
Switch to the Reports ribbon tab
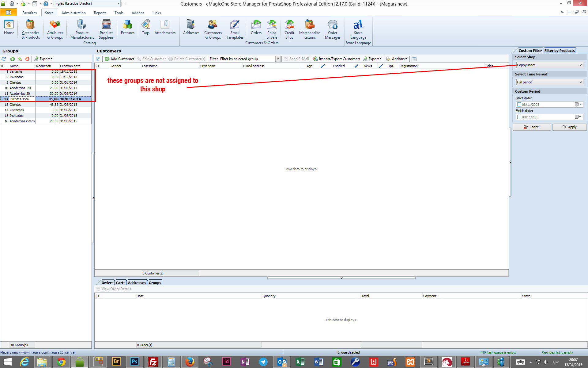click(x=100, y=13)
